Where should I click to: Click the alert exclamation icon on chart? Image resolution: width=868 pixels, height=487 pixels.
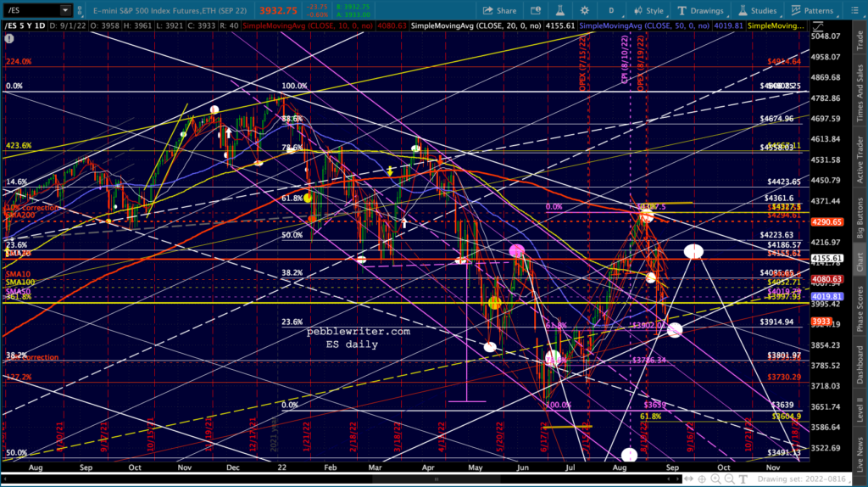click(8, 39)
